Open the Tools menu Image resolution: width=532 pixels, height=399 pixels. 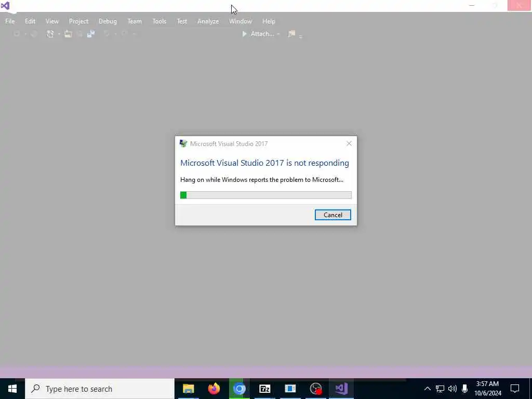point(159,21)
